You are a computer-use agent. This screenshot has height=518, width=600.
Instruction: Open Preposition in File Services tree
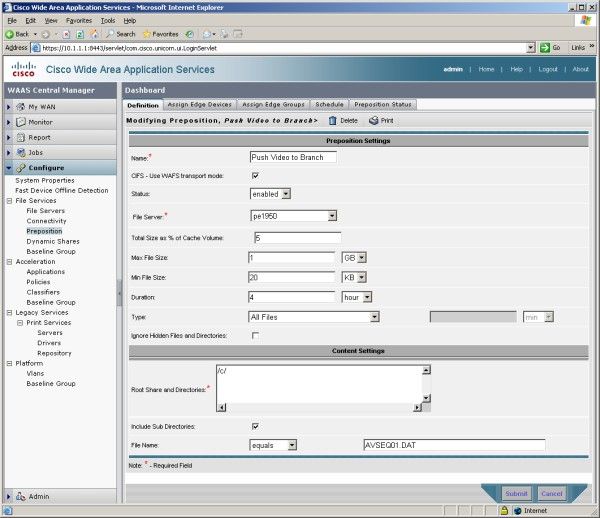pos(44,231)
